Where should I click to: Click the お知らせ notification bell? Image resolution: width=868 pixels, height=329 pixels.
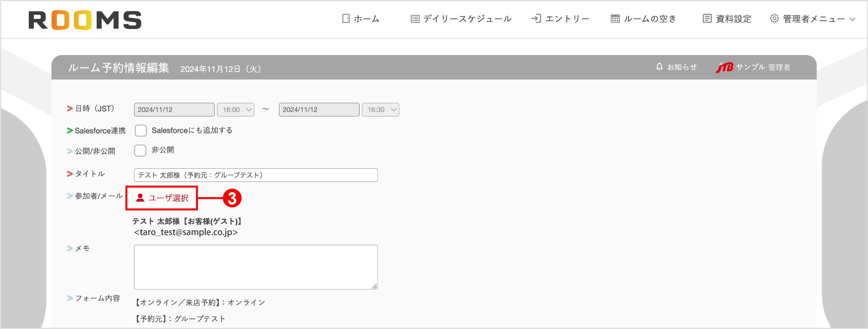coord(659,67)
